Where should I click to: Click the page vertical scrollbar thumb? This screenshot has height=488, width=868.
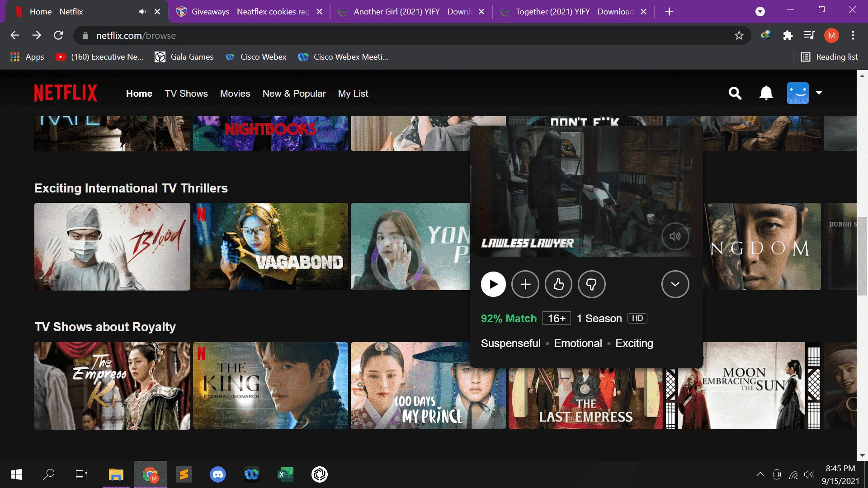click(862, 256)
